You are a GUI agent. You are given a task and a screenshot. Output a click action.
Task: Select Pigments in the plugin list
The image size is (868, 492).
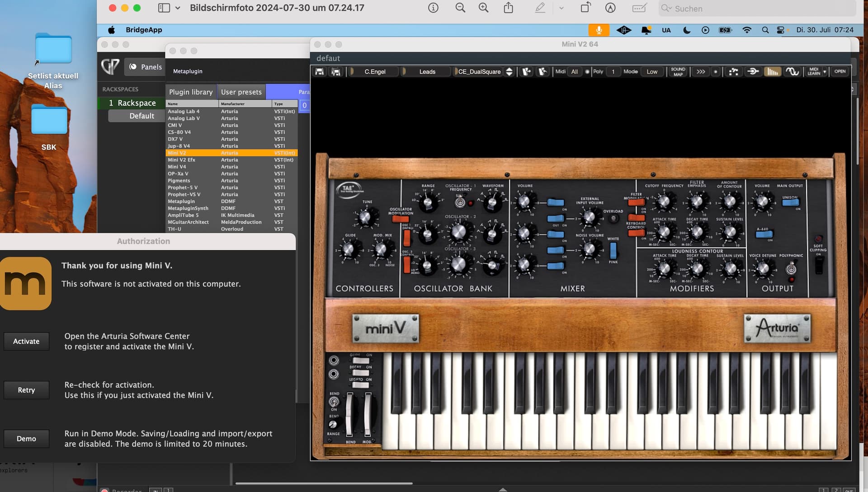[179, 181]
